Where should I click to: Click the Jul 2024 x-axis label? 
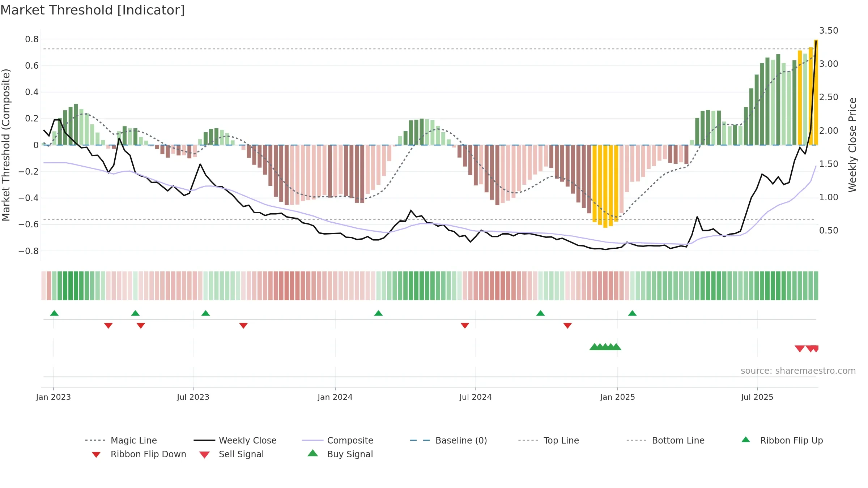[x=476, y=397]
